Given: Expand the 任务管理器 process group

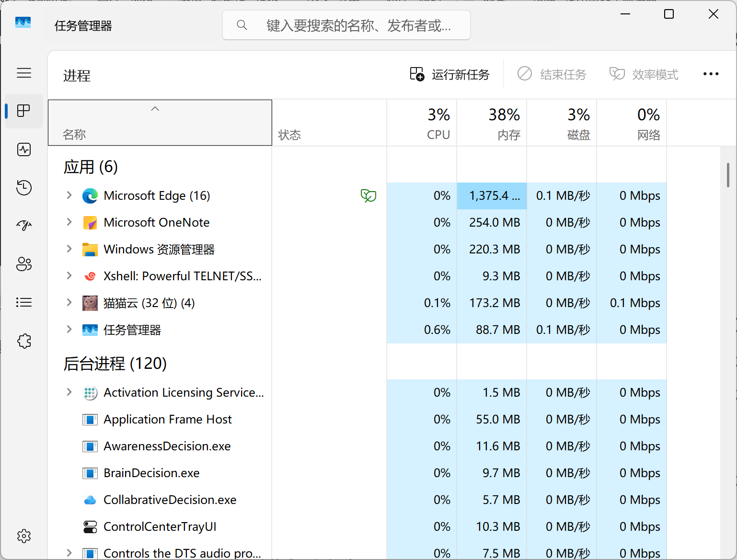Looking at the screenshot, I should 69,329.
